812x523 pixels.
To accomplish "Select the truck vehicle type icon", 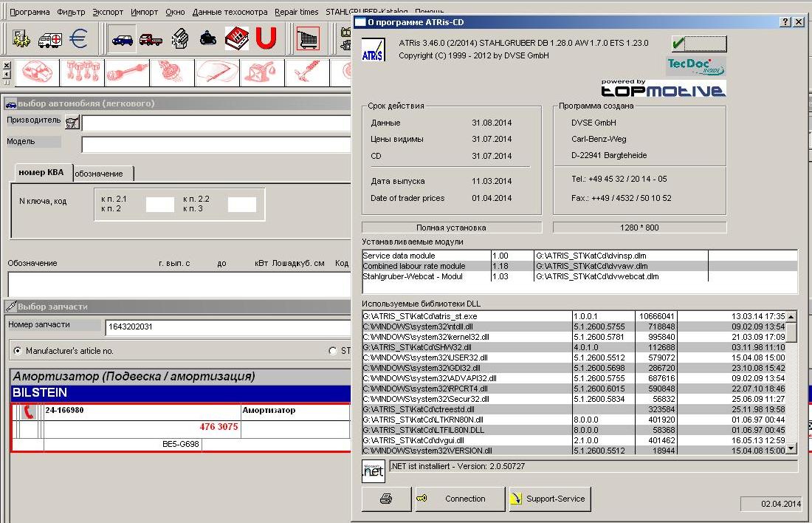I will tap(151, 39).
